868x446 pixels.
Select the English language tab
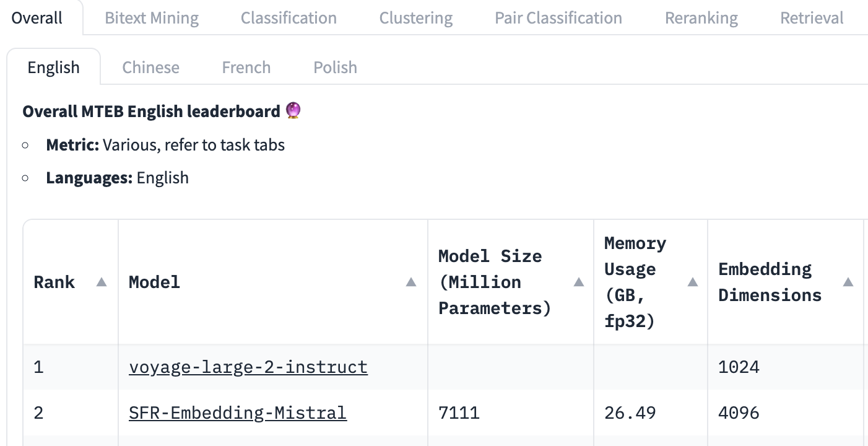pyautogui.click(x=53, y=67)
